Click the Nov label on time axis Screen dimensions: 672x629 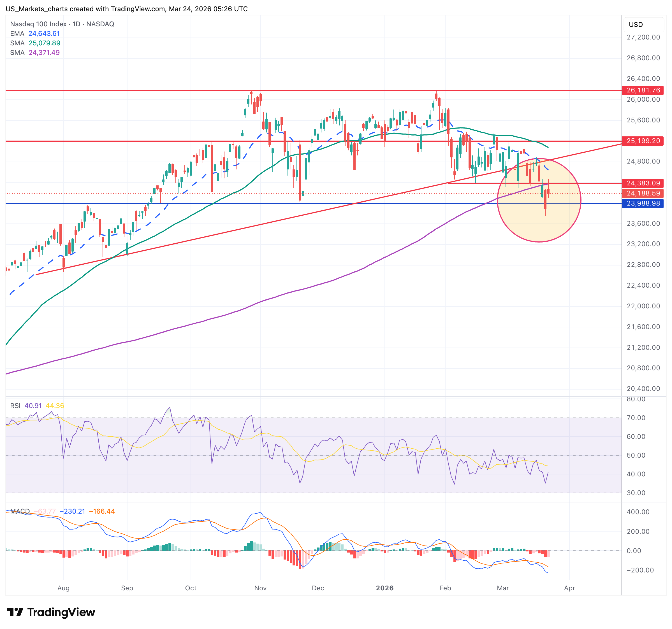click(x=260, y=588)
